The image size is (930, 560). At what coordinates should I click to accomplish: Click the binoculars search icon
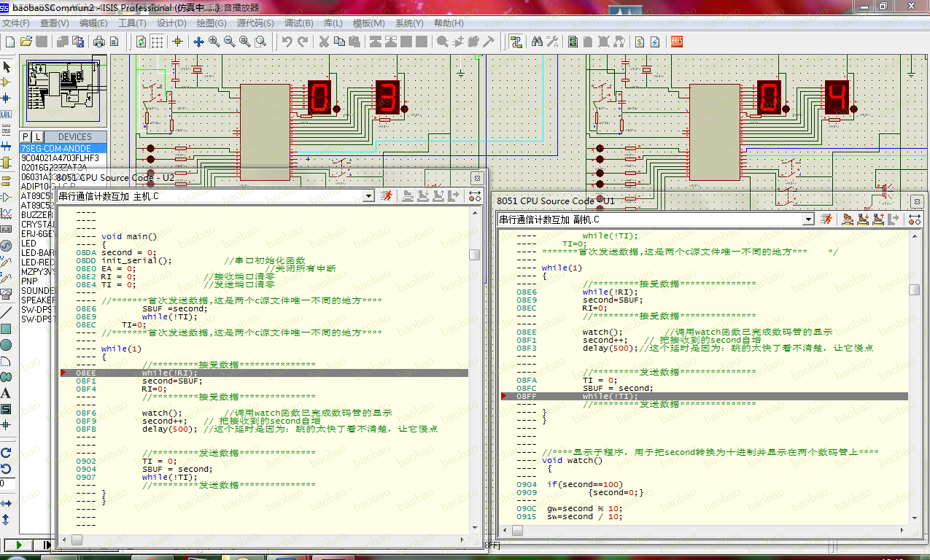537,42
